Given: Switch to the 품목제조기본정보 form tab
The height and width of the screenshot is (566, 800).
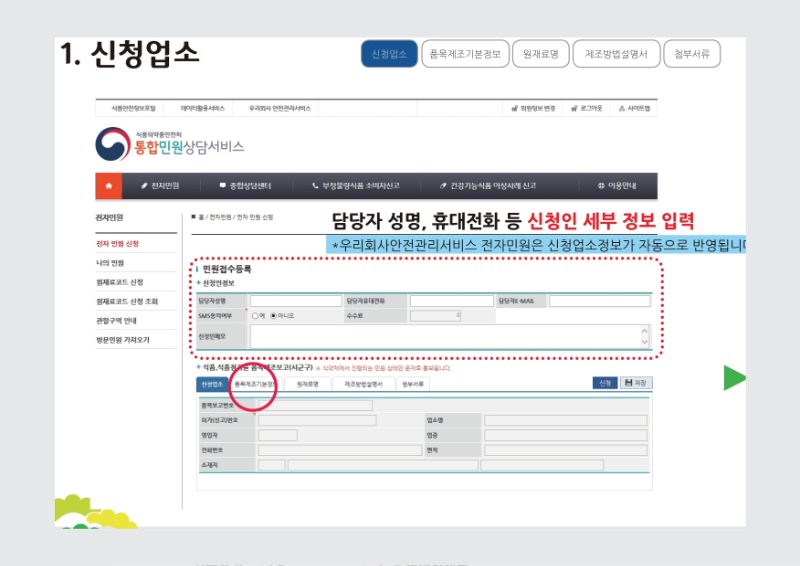Looking at the screenshot, I should pyautogui.click(x=254, y=384).
